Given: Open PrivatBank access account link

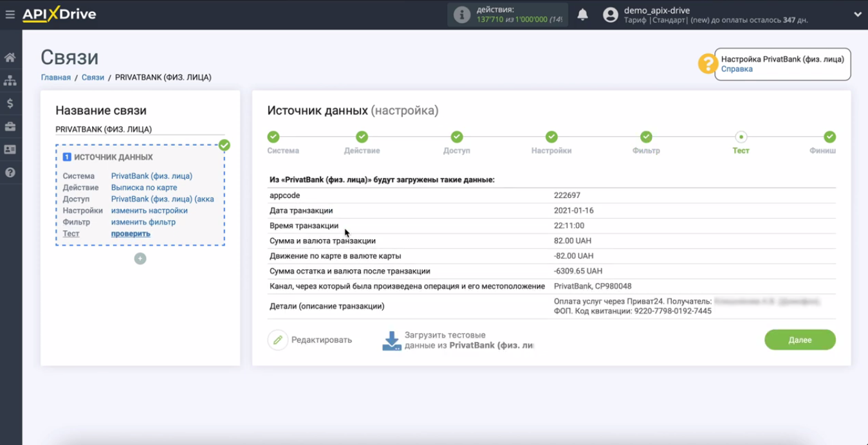Looking at the screenshot, I should (163, 199).
